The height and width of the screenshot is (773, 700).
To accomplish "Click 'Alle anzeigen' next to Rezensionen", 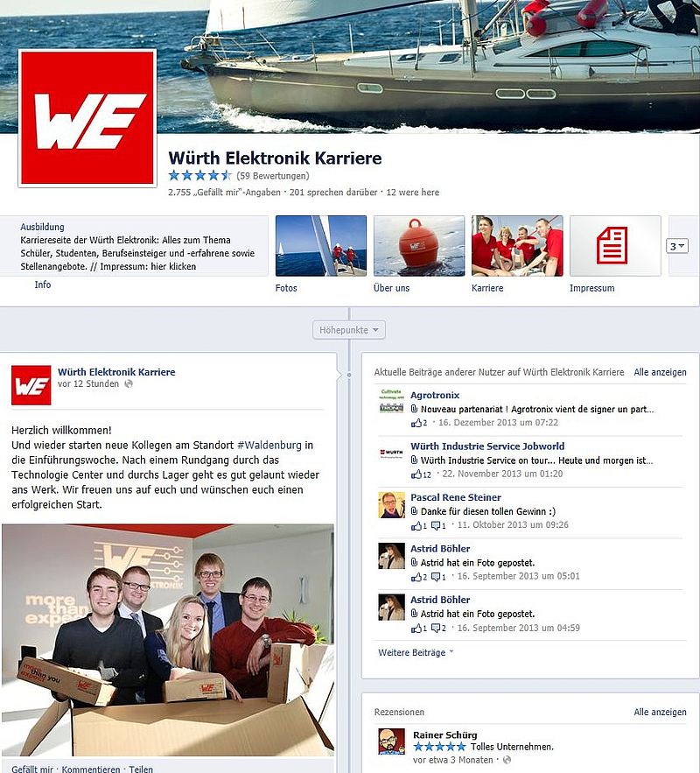I will pos(660,712).
